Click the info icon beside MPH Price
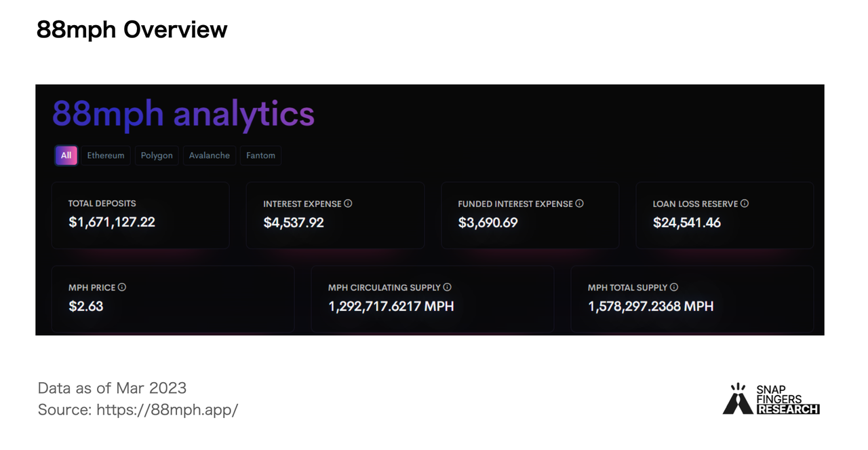 pos(122,287)
